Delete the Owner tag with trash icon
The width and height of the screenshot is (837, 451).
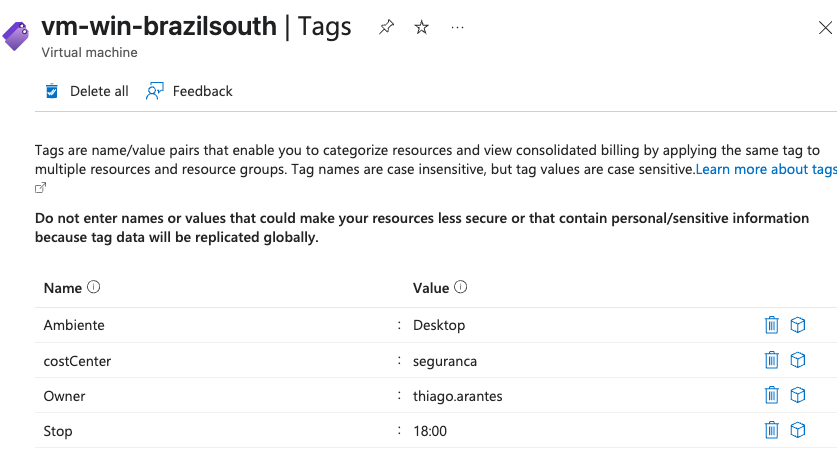click(x=771, y=395)
